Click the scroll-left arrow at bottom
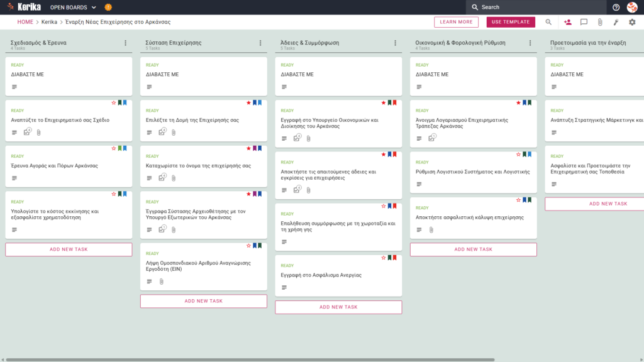The image size is (644, 362). 3,360
